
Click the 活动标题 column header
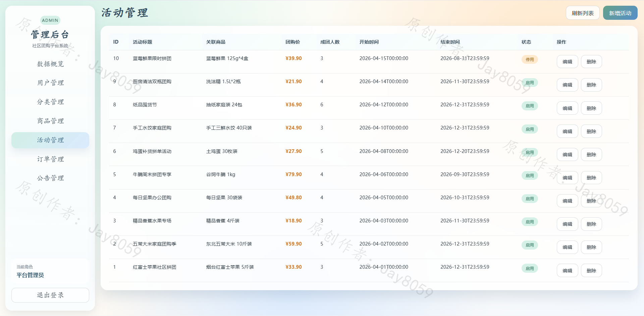tap(143, 42)
